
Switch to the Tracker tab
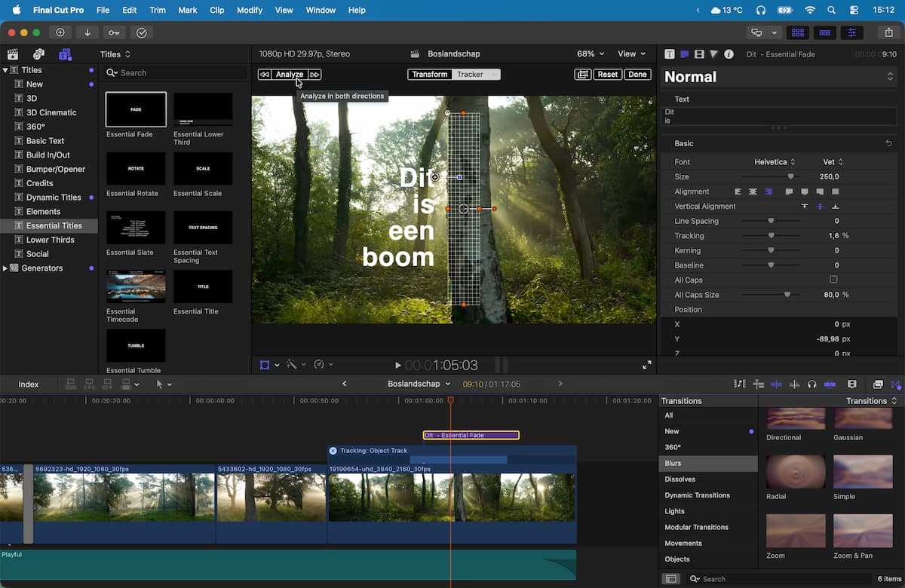click(x=476, y=75)
